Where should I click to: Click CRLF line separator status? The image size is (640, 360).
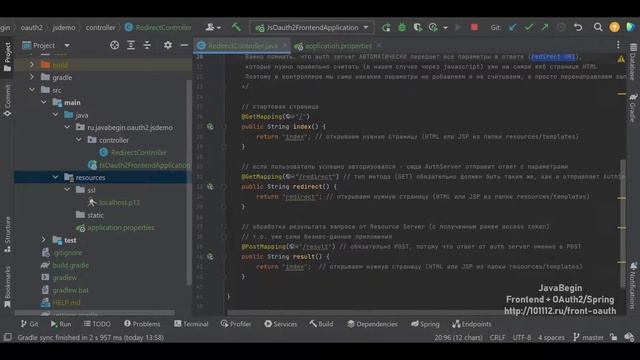[498, 338]
